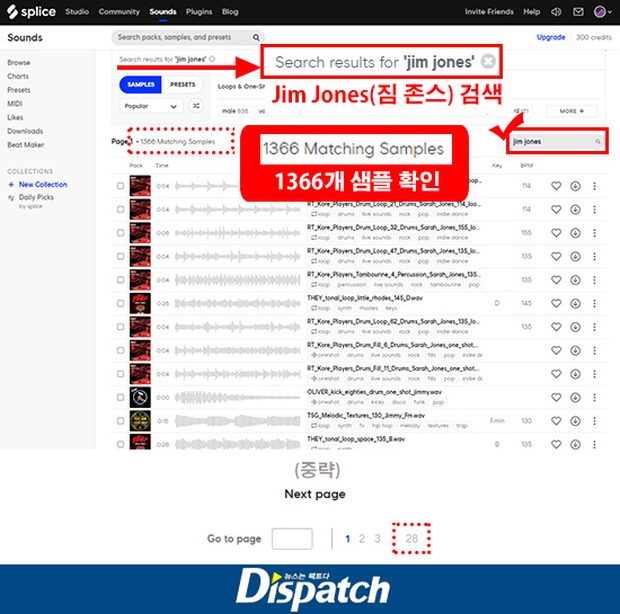Tick checkbox for Tambourine_4 row
The width and height of the screenshot is (620, 614).
pos(121,280)
